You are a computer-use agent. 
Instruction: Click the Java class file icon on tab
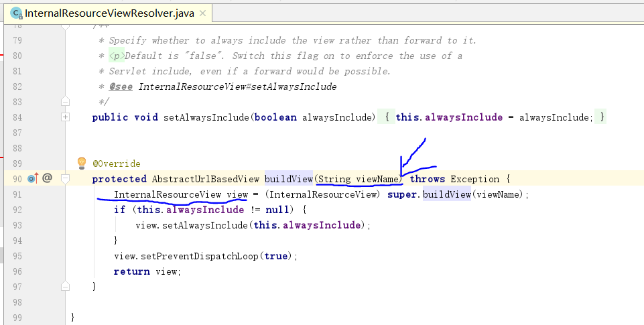pos(17,13)
